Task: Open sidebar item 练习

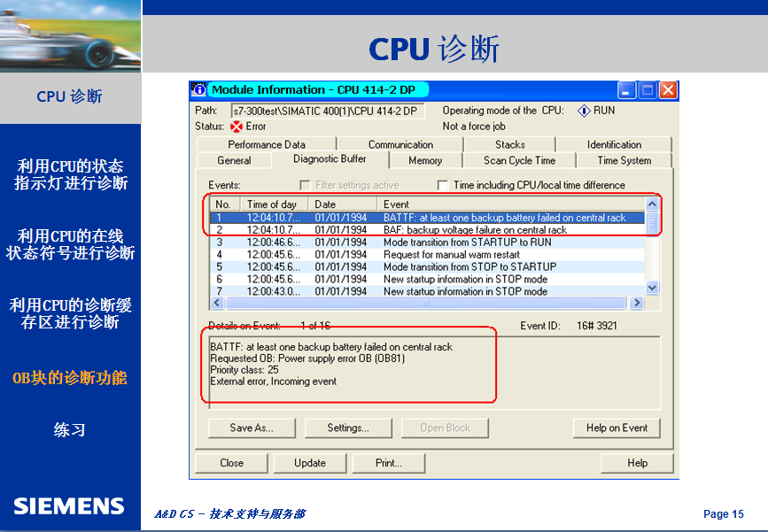Action: tap(70, 429)
